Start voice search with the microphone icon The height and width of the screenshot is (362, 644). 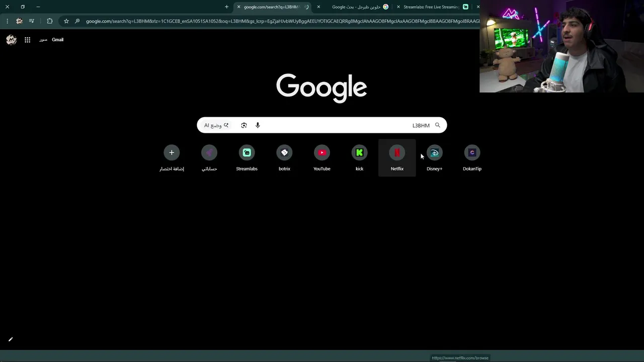tap(258, 125)
